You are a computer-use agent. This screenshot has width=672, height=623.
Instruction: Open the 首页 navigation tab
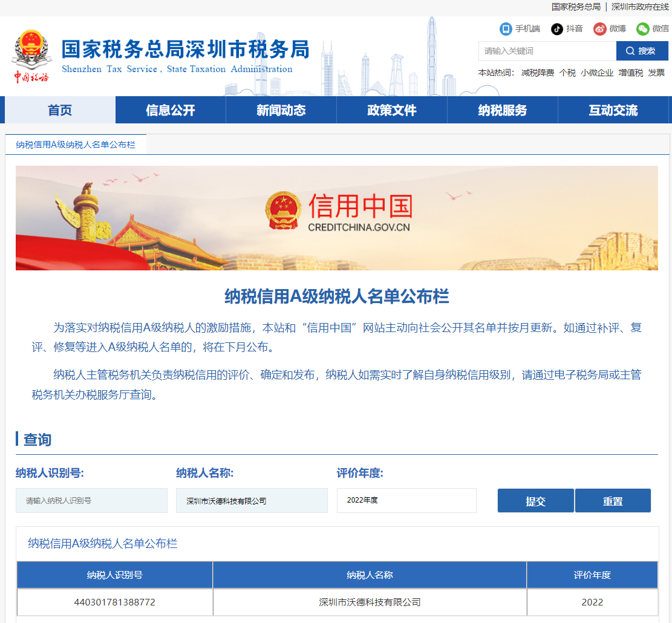tap(60, 110)
